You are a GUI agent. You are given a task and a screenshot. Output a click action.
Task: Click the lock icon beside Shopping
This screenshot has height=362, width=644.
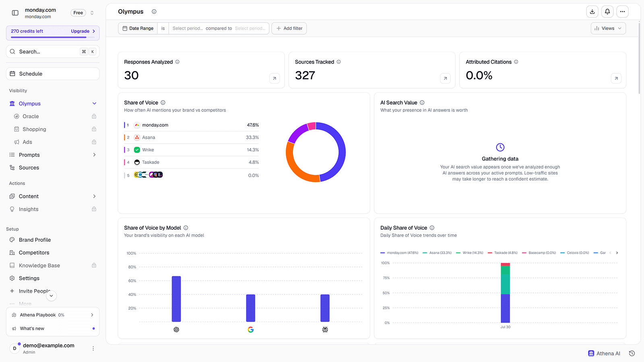point(94,129)
